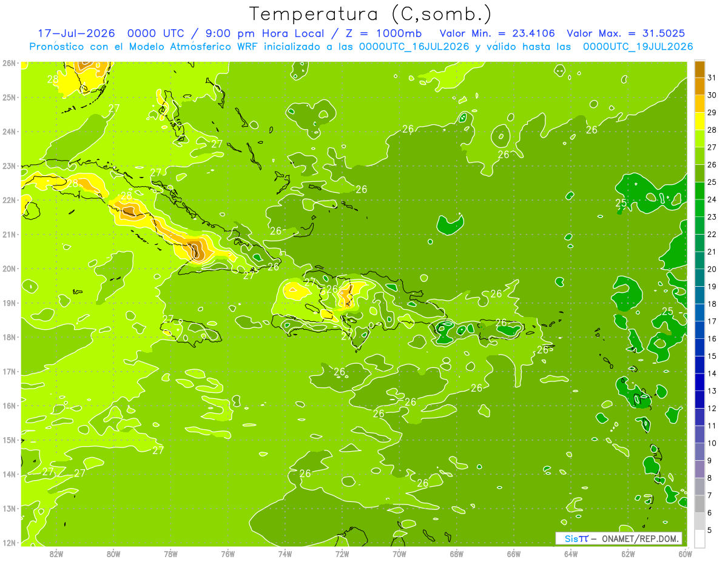Viewport: 728px width, 562px height.
Task: Click legend value 15 on the color bar
Action: 712,356
